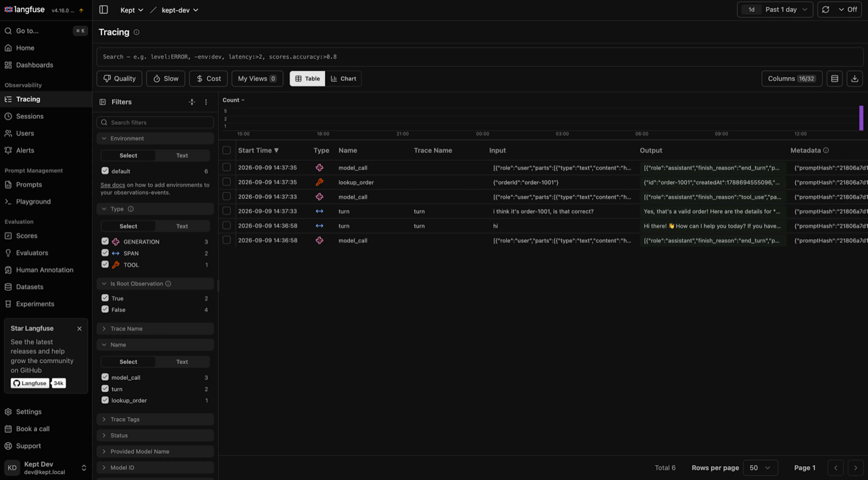Open the Kept organization dropdown

132,10
